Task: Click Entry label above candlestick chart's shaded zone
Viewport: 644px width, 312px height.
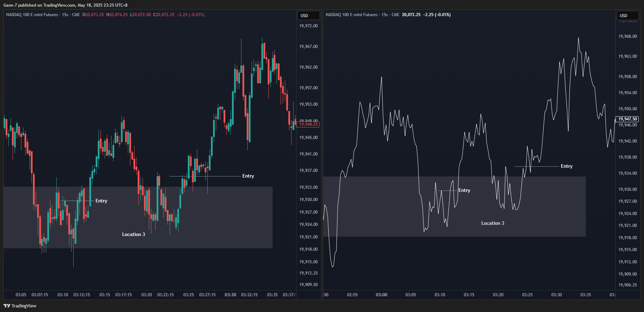Action: click(x=248, y=176)
